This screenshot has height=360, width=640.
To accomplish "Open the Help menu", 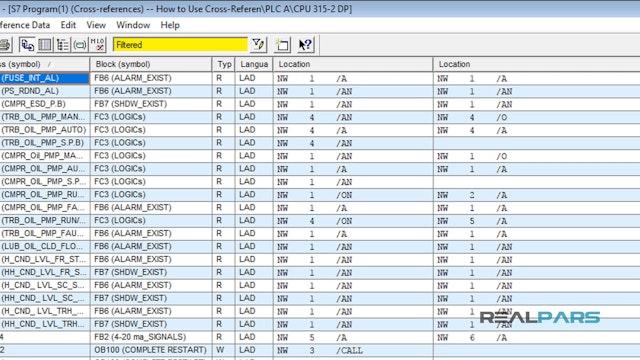I will (170, 25).
